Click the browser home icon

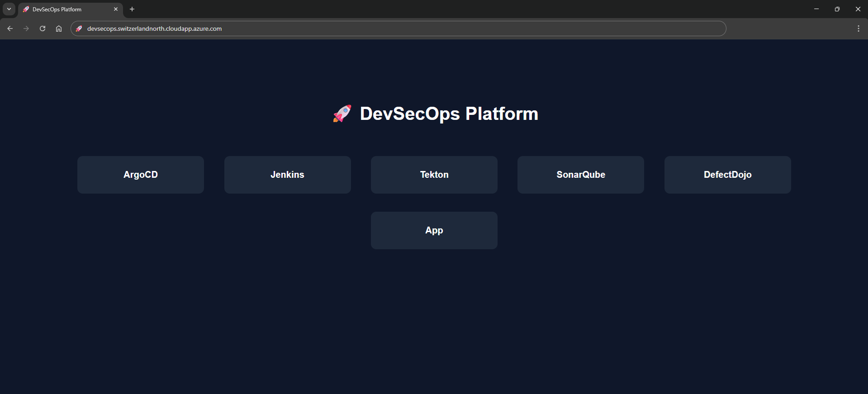click(59, 28)
